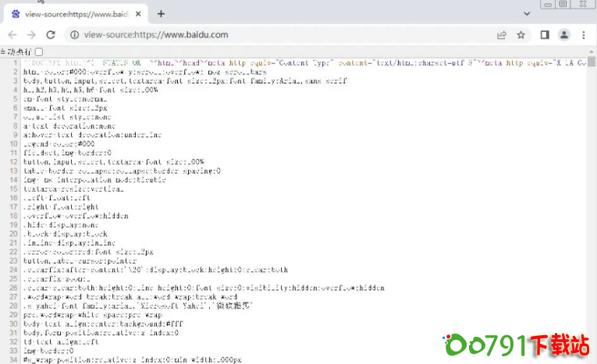The width and height of the screenshot is (597, 364).
Task: Enable the line wrap checkbox
Action: coord(38,51)
